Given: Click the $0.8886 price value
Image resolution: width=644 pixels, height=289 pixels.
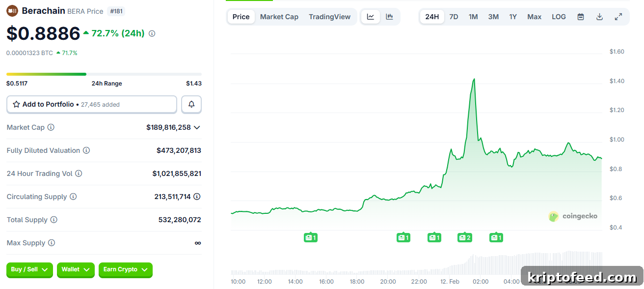Looking at the screenshot, I should pos(43,33).
